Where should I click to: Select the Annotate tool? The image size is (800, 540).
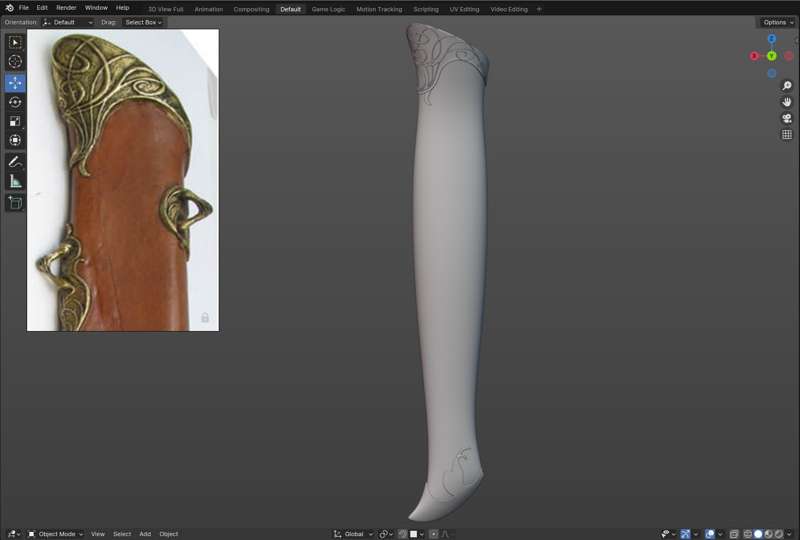point(15,162)
